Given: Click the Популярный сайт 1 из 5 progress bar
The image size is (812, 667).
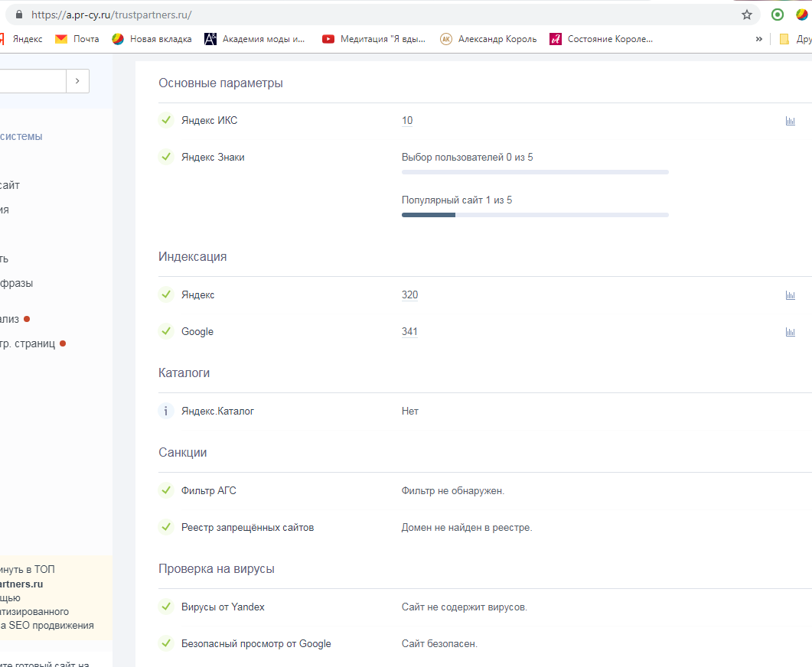Looking at the screenshot, I should [x=535, y=215].
